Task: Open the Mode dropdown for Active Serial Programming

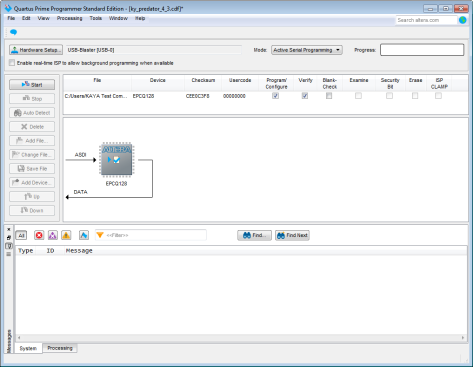Action: point(307,50)
